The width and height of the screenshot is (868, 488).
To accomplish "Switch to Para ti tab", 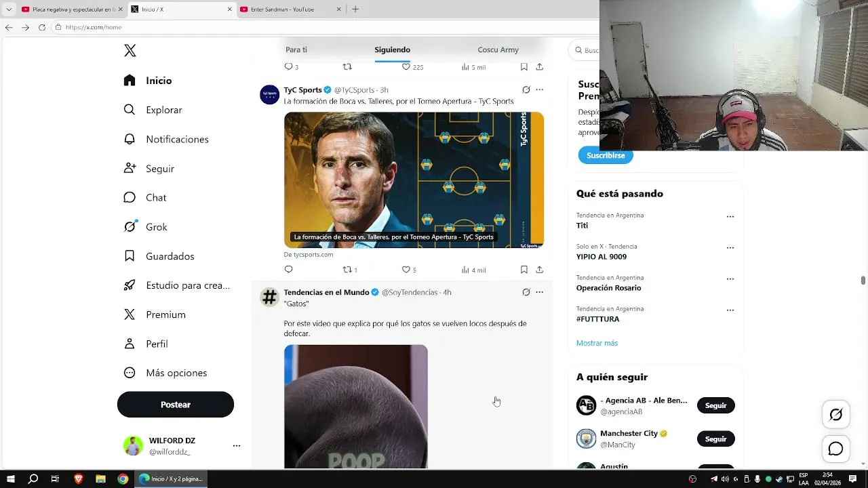I will click(x=296, y=49).
